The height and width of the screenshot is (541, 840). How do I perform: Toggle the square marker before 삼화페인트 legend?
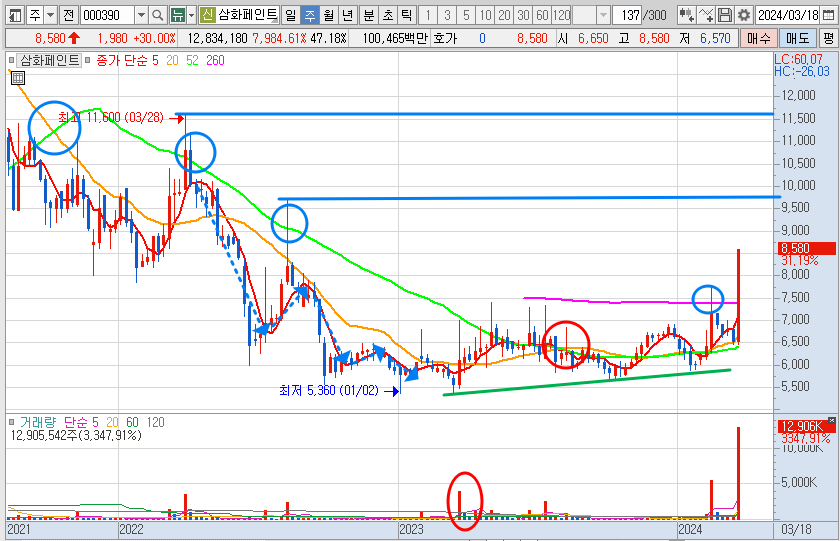(x=11, y=60)
